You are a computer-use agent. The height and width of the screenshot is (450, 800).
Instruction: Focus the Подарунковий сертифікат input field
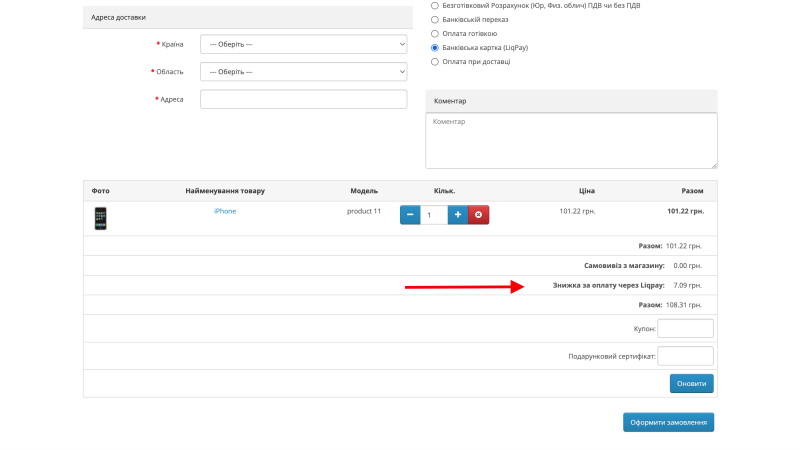685,356
